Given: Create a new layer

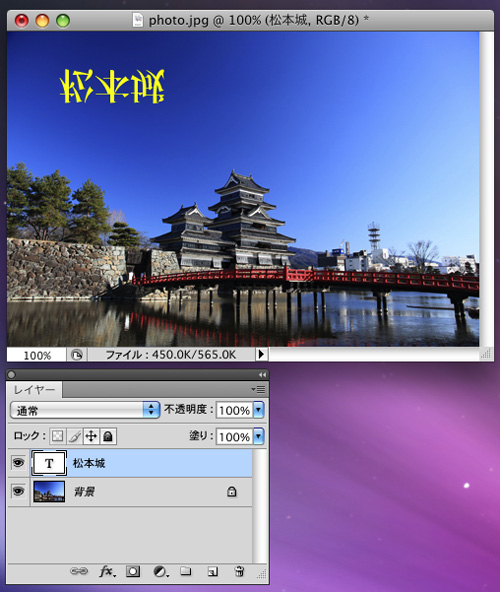Looking at the screenshot, I should point(213,572).
